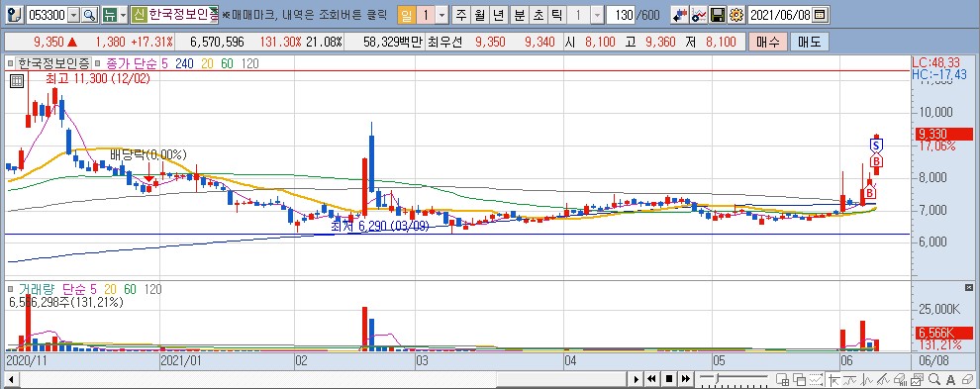Image resolution: width=980 pixels, height=389 pixels.
Task: Open the indicator line chart icon
Action: [x=699, y=15]
